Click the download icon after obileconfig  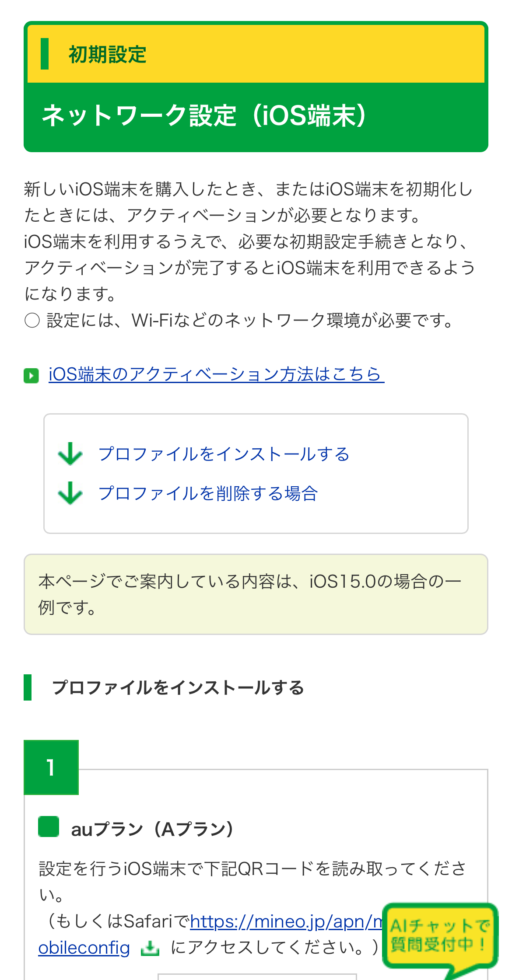tap(150, 948)
